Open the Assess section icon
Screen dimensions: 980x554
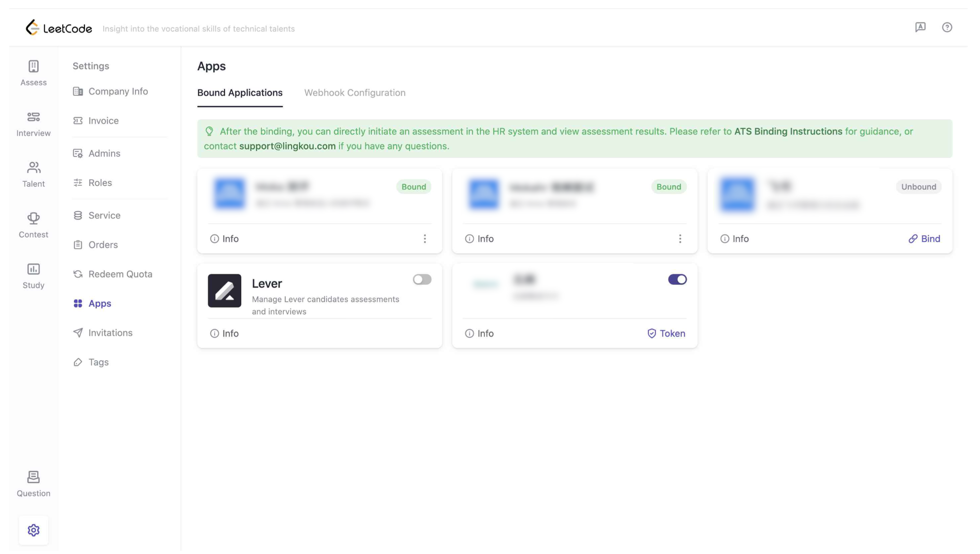[x=34, y=67]
